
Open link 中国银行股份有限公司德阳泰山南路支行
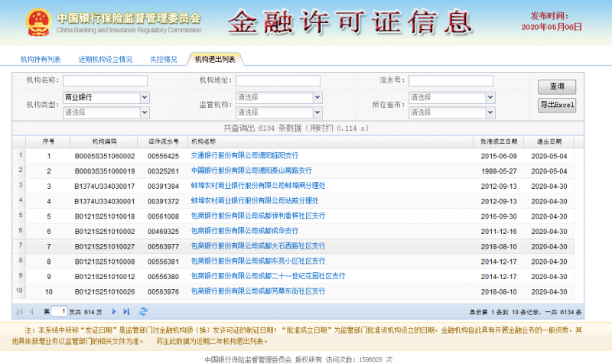pos(252,171)
